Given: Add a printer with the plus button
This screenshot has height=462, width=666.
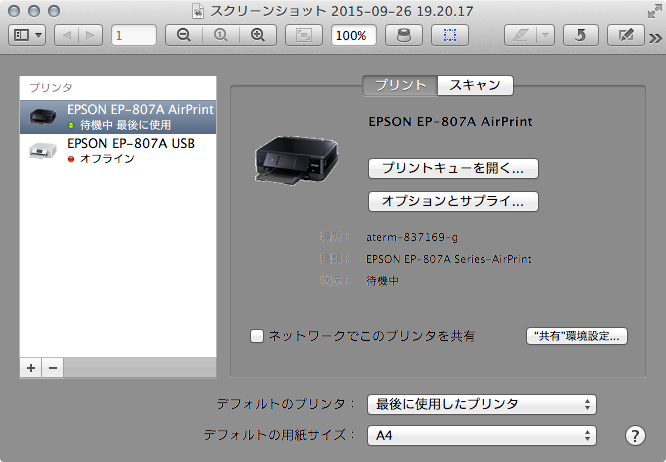Looking at the screenshot, I should pyautogui.click(x=31, y=368).
